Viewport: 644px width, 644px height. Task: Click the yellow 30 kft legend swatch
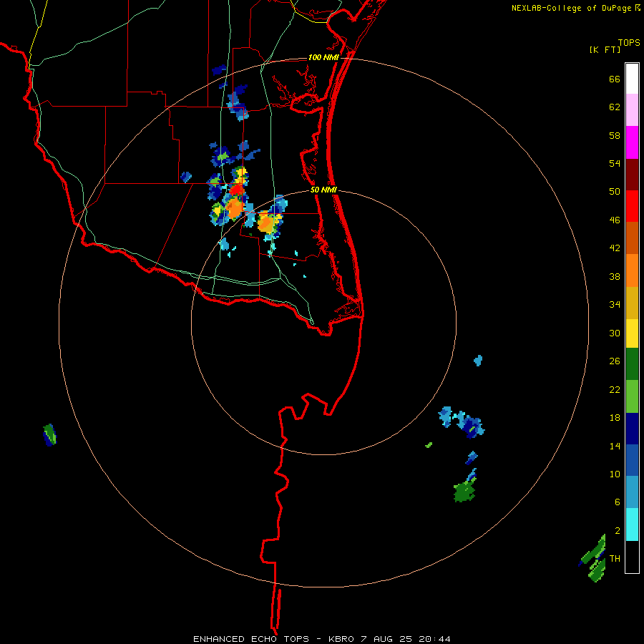point(632,333)
